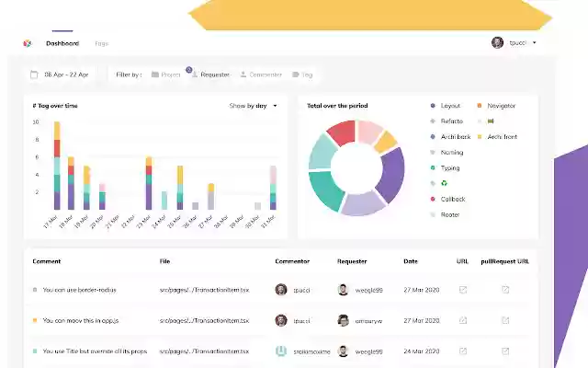Open pullRequest URL icon for moov this comment

[x=505, y=320]
